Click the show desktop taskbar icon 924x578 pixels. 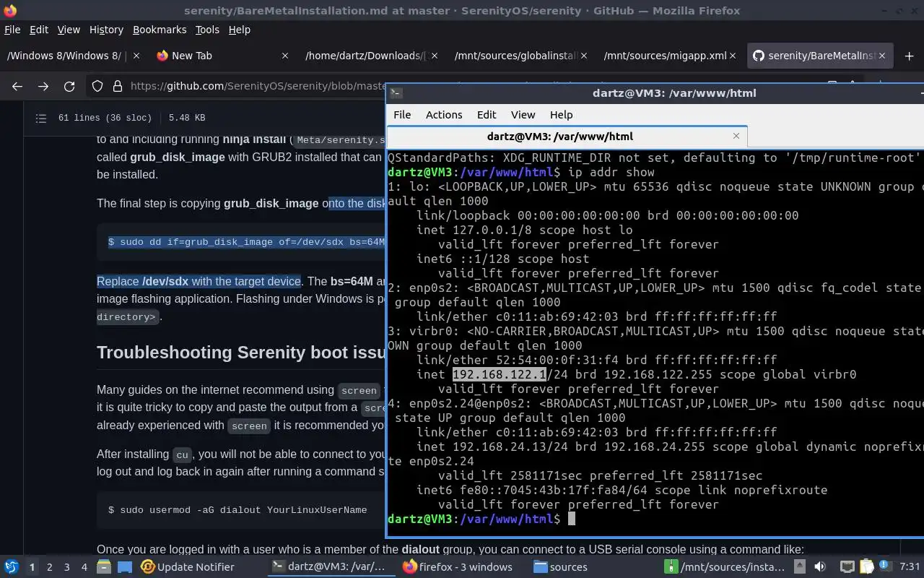click(x=124, y=566)
